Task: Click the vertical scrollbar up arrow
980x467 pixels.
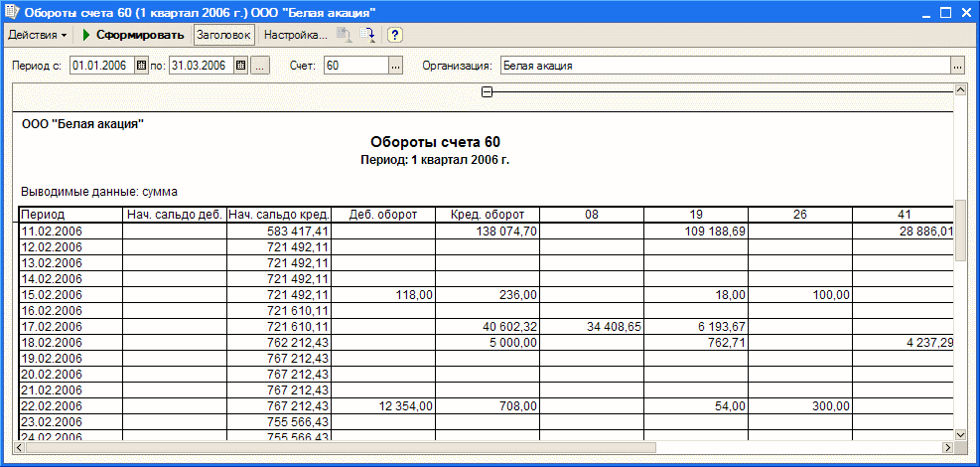Action: [960, 91]
